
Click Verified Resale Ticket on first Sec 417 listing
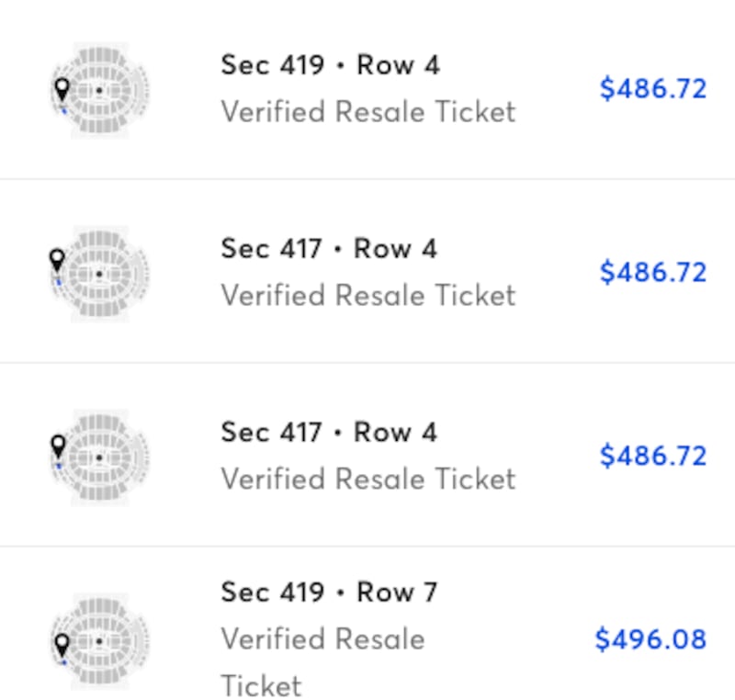367,296
